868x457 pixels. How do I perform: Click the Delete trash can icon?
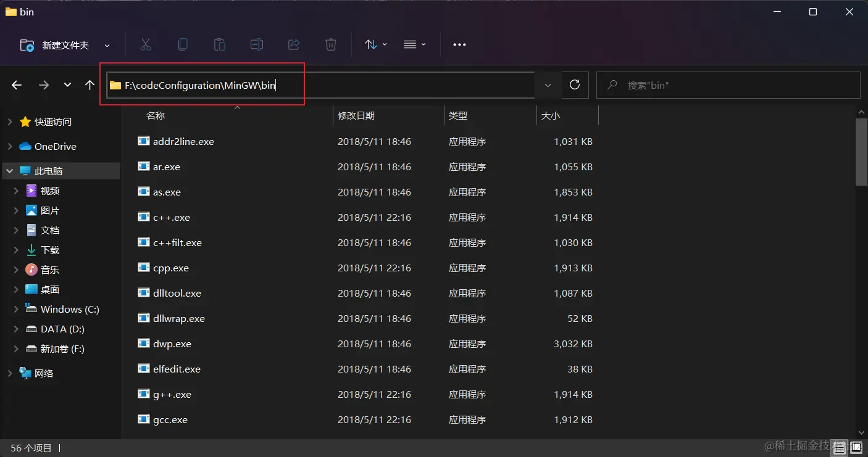click(x=331, y=44)
